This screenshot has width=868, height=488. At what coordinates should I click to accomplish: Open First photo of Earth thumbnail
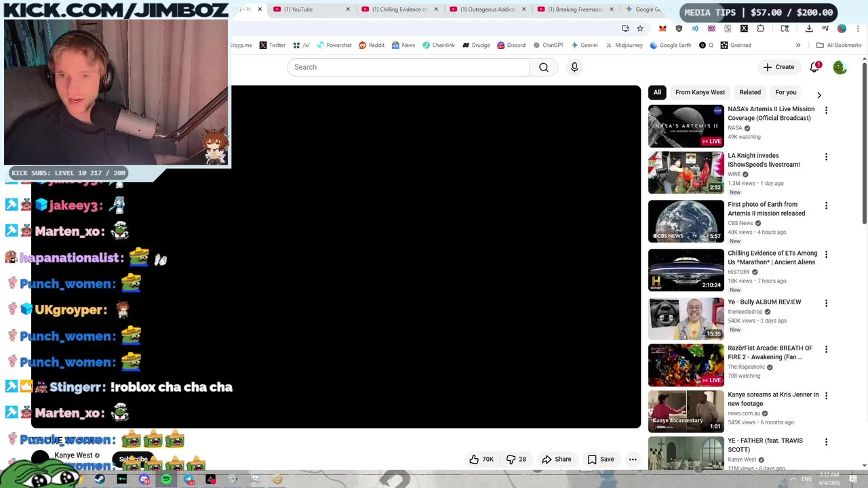coord(686,221)
